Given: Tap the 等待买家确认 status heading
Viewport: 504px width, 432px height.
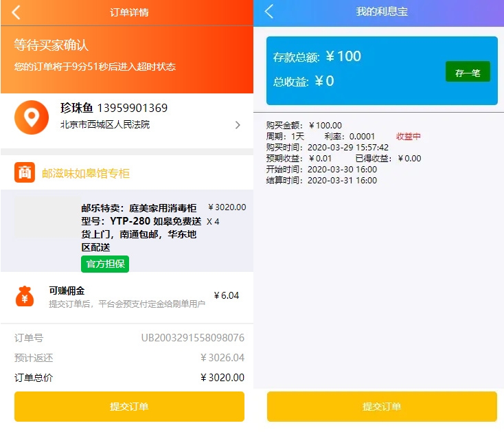Looking at the screenshot, I should coord(51,45).
